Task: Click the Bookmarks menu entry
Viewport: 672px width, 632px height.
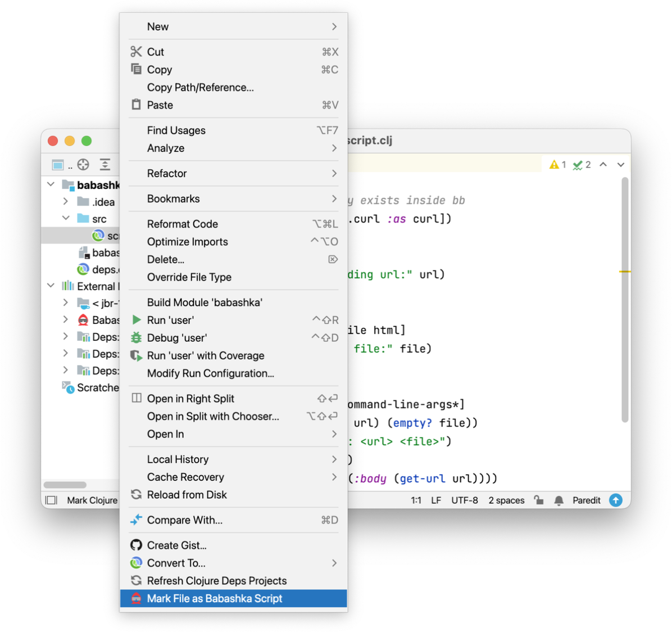Action: [234, 198]
